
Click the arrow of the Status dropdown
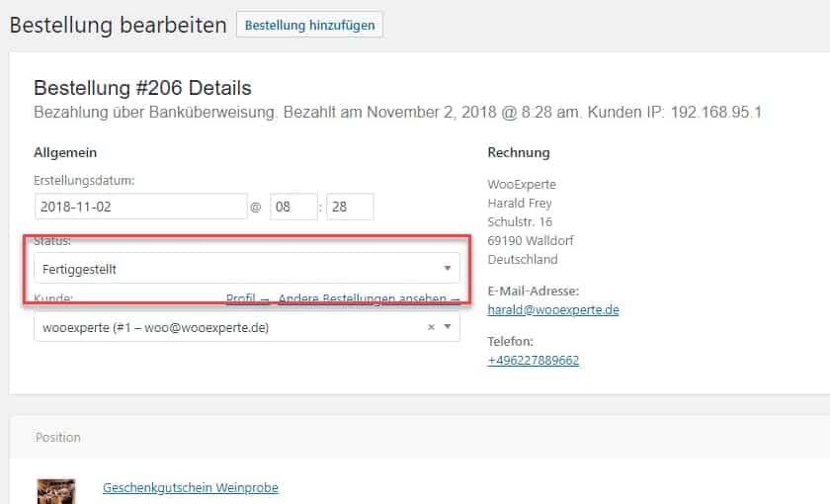447,268
